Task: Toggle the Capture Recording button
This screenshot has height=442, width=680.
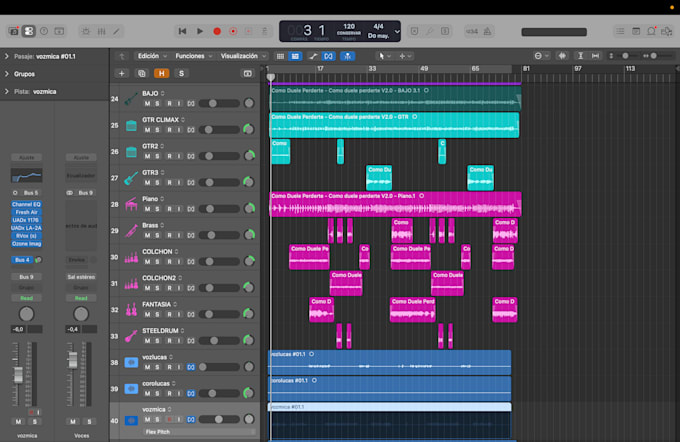Action: 233,31
